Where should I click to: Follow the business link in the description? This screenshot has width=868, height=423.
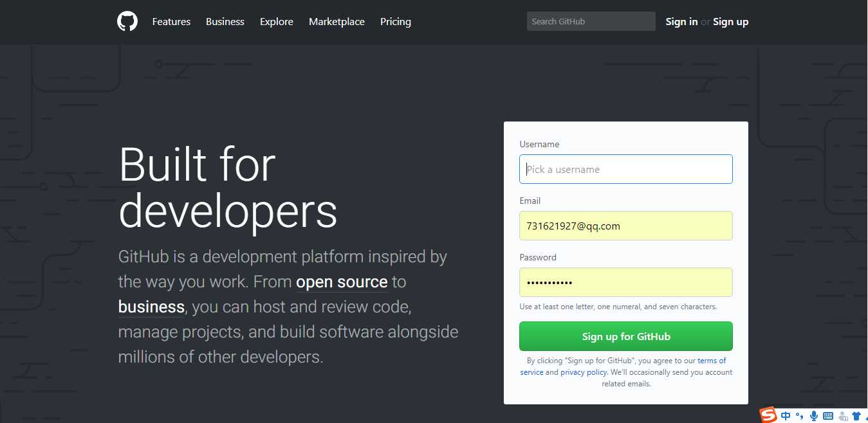(x=151, y=307)
